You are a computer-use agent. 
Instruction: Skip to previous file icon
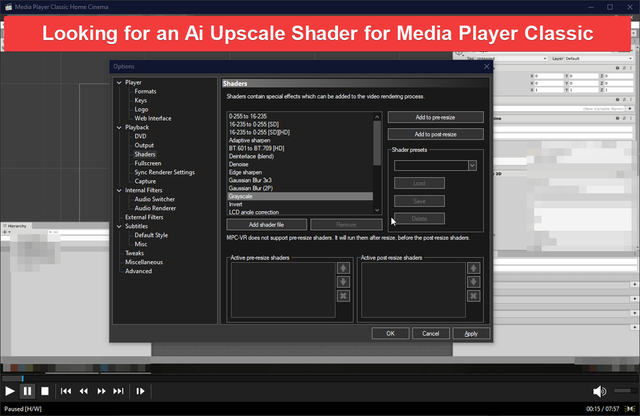[x=66, y=391]
